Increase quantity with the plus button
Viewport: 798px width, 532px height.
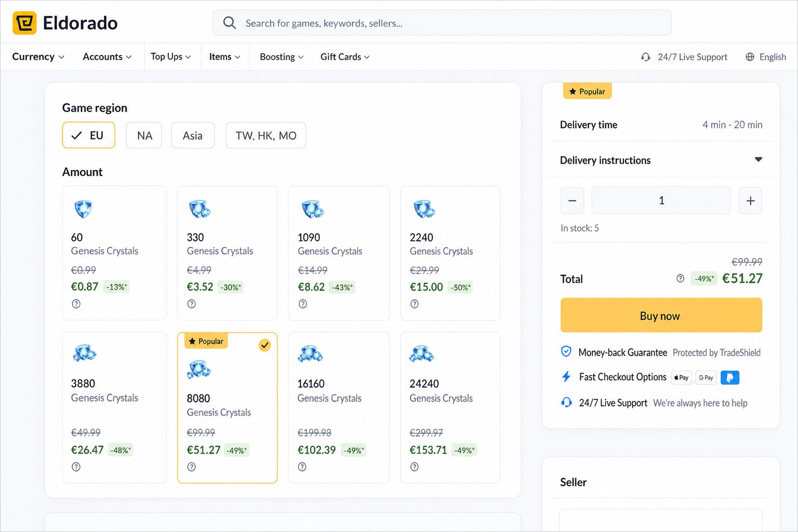click(750, 201)
